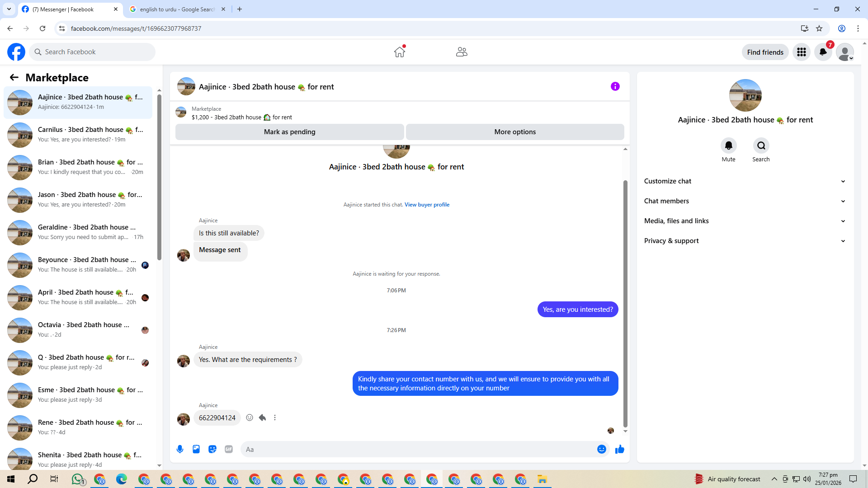
Task: Open the Carnilus conversation
Action: click(78, 135)
